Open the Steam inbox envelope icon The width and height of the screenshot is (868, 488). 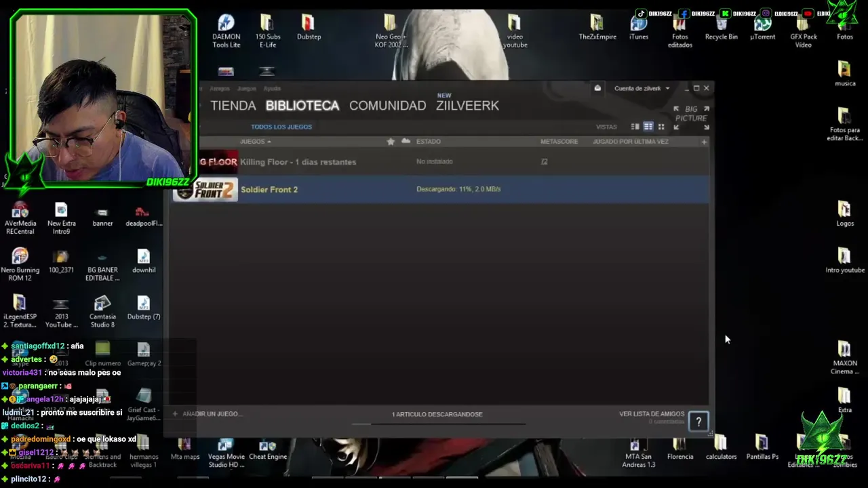pyautogui.click(x=597, y=88)
